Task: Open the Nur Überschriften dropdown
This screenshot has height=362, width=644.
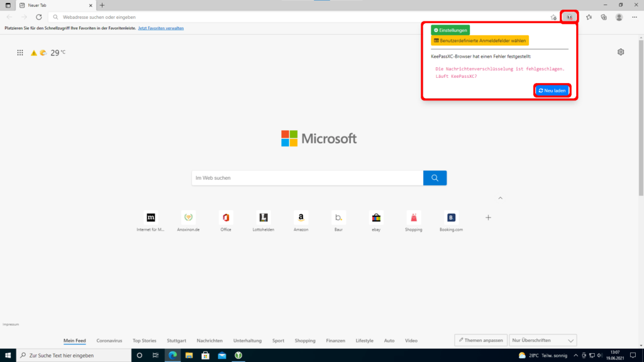Action: coord(543,340)
